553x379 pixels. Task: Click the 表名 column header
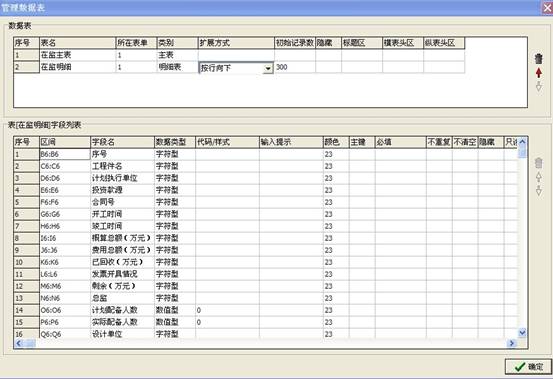pos(78,43)
